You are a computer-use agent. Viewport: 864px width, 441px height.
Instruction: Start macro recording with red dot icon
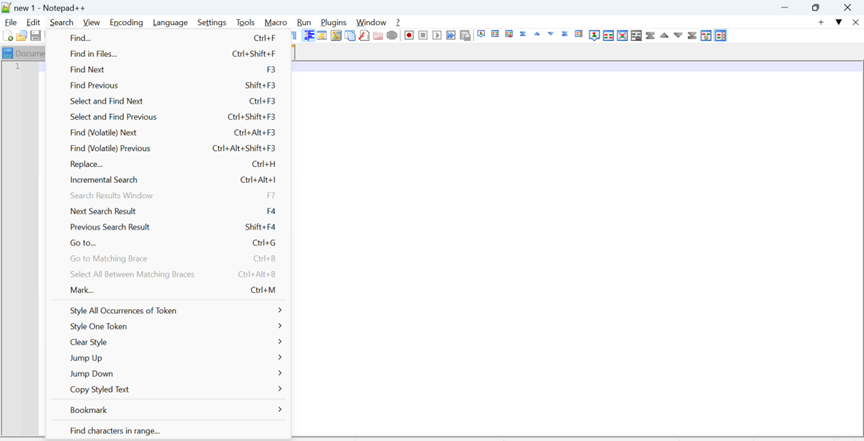pyautogui.click(x=409, y=35)
